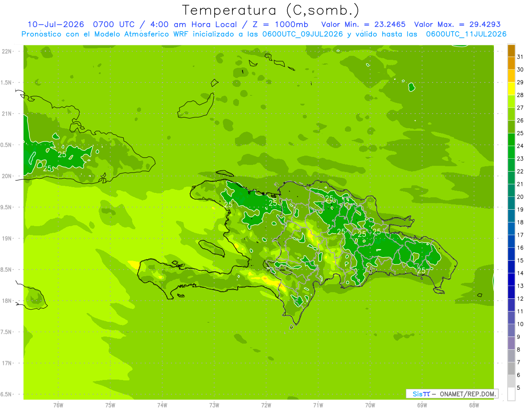Click the "22N" latitude axis label
Viewport: 532px width, 411px height.
(x=8, y=51)
